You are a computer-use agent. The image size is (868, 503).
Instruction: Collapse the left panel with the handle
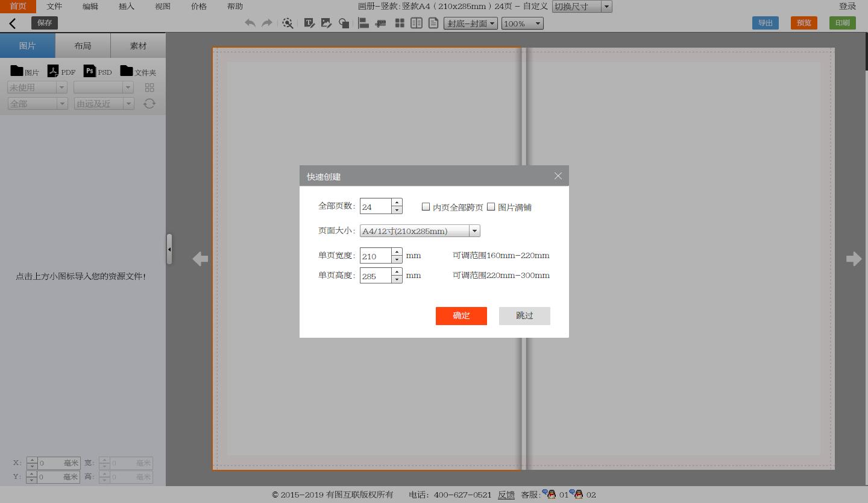(169, 249)
